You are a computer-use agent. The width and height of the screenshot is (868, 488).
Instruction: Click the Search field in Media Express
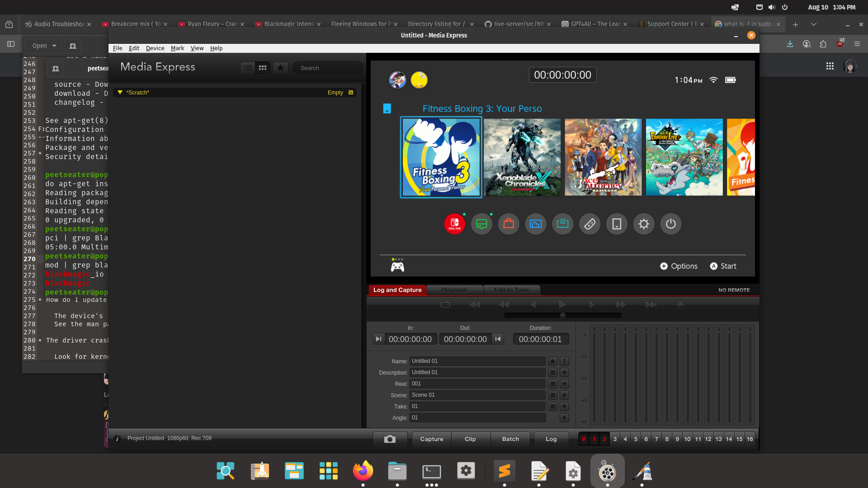click(x=328, y=68)
